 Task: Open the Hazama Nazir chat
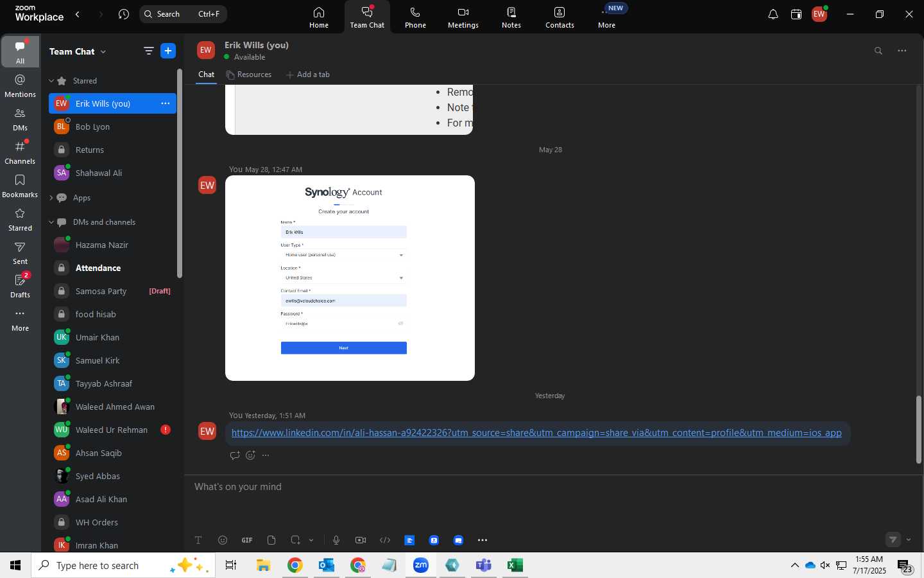coord(112,245)
